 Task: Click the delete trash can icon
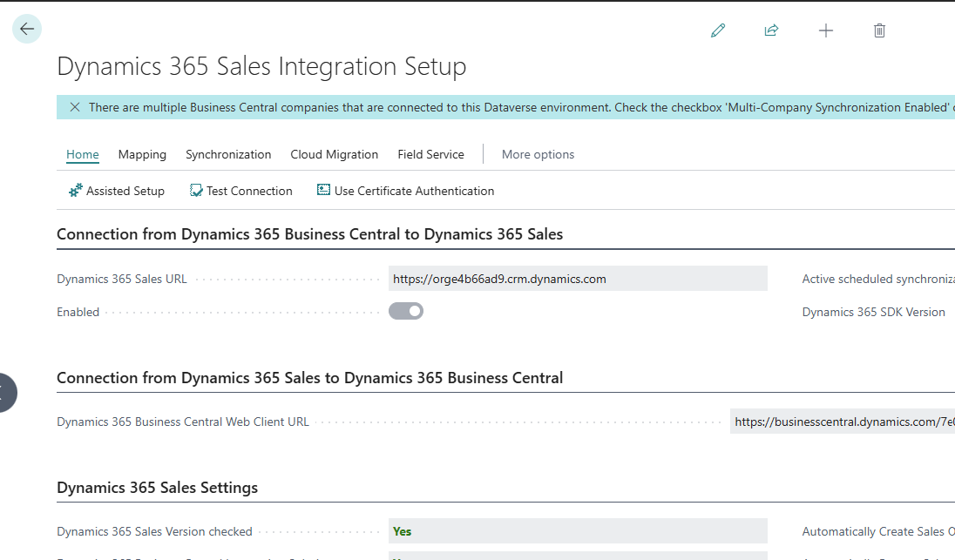(879, 30)
